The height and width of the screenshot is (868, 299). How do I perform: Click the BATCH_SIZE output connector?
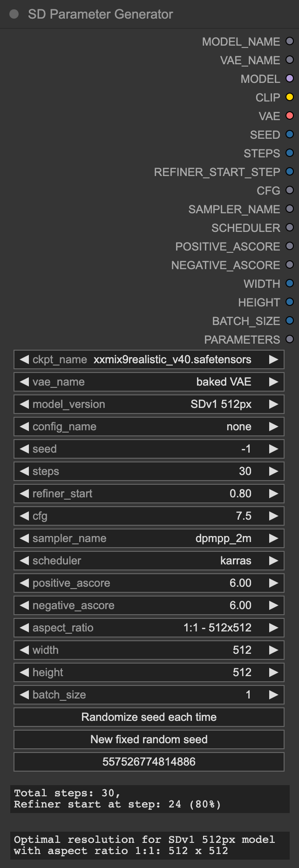click(x=290, y=321)
